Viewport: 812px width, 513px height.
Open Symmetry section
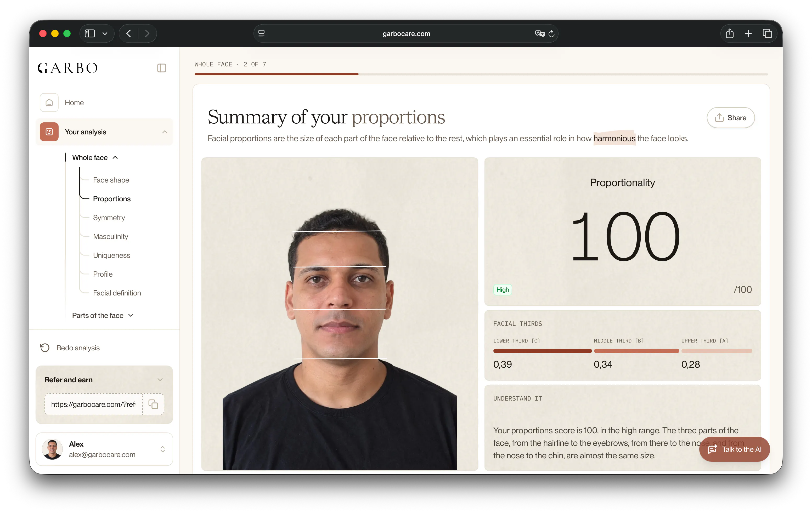tap(109, 218)
